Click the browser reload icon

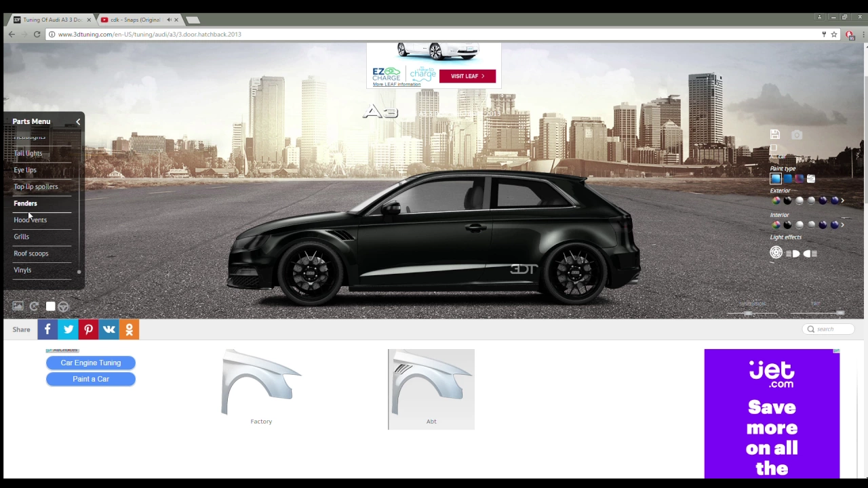pyautogui.click(x=37, y=34)
